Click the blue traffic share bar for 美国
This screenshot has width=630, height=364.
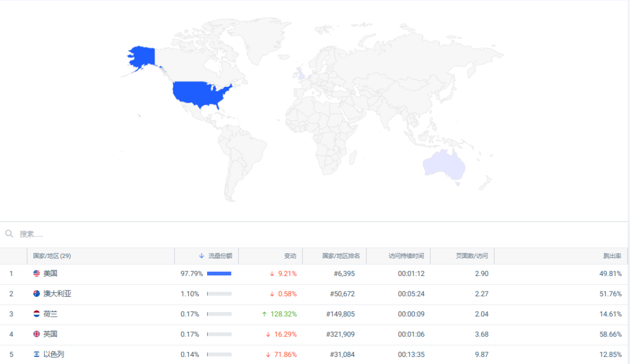pyautogui.click(x=219, y=274)
